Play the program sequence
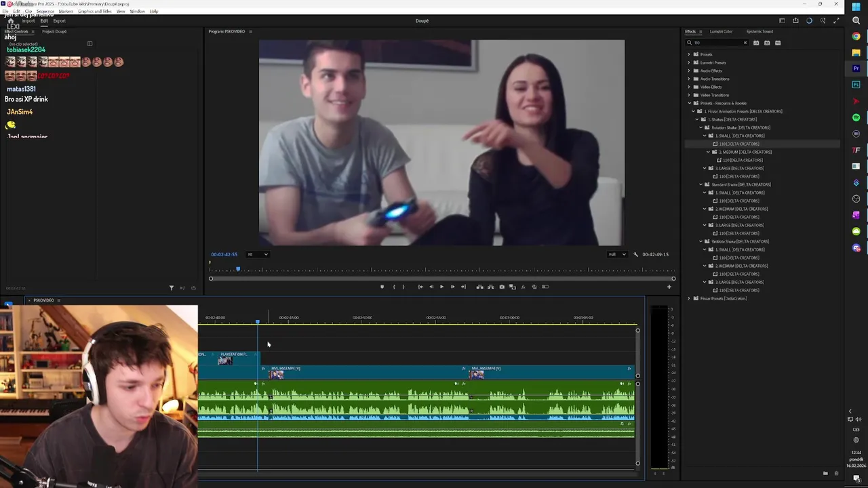The width and height of the screenshot is (868, 488). coord(441,287)
